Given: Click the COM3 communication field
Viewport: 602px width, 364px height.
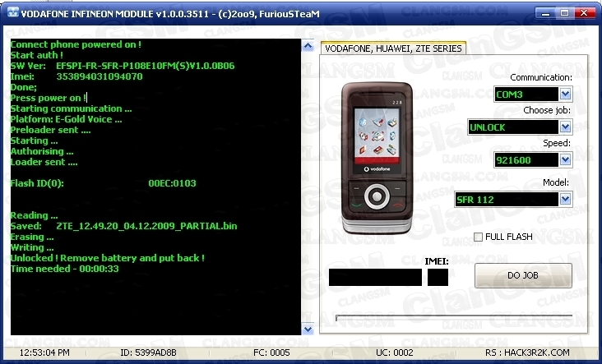Looking at the screenshot, I should 526,94.
